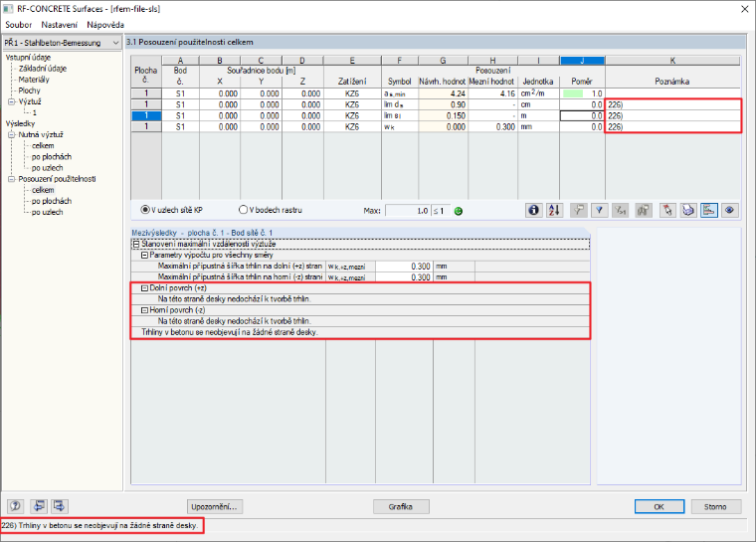Click the KZ6 cell in the aₛ,min row
Viewport: 756px width, 542px height.
point(352,93)
